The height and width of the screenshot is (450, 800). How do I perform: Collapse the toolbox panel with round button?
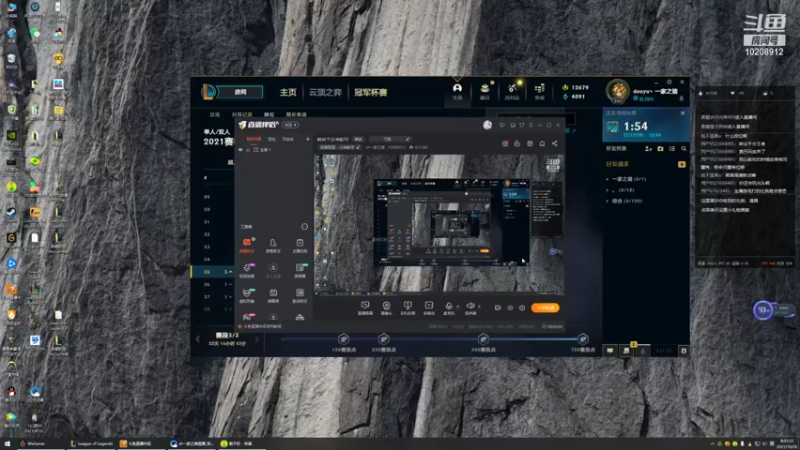pos(305,227)
